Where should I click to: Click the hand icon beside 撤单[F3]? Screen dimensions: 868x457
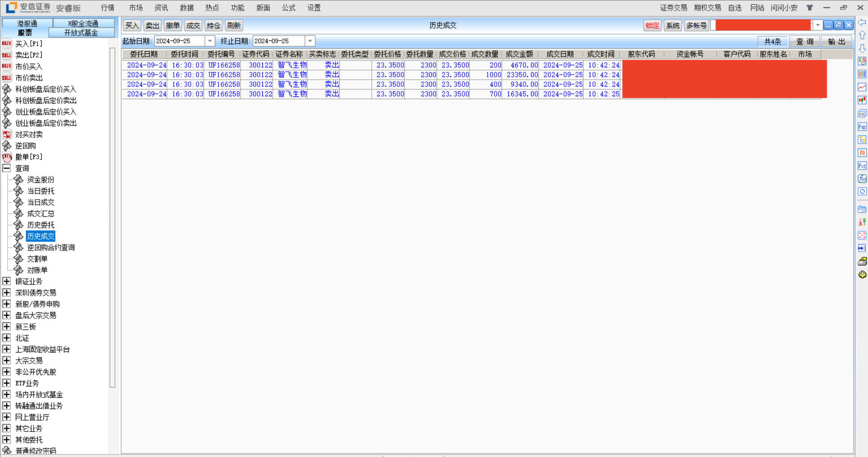pyautogui.click(x=6, y=157)
